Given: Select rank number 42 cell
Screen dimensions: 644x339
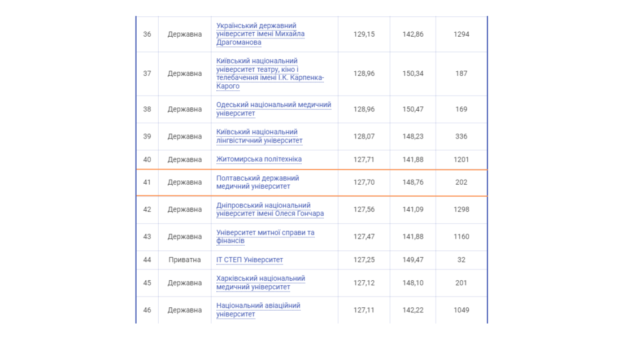Looking at the screenshot, I should [x=147, y=210].
